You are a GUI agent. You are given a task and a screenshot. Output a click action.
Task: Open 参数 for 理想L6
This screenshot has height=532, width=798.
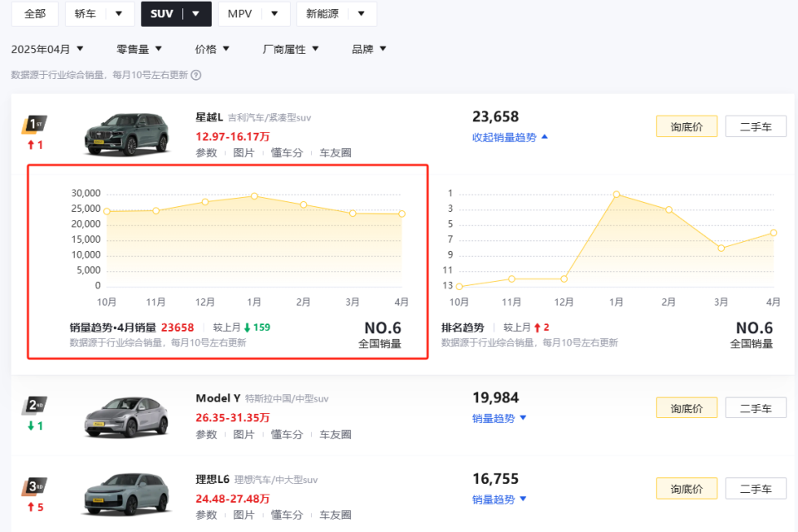[207, 515]
